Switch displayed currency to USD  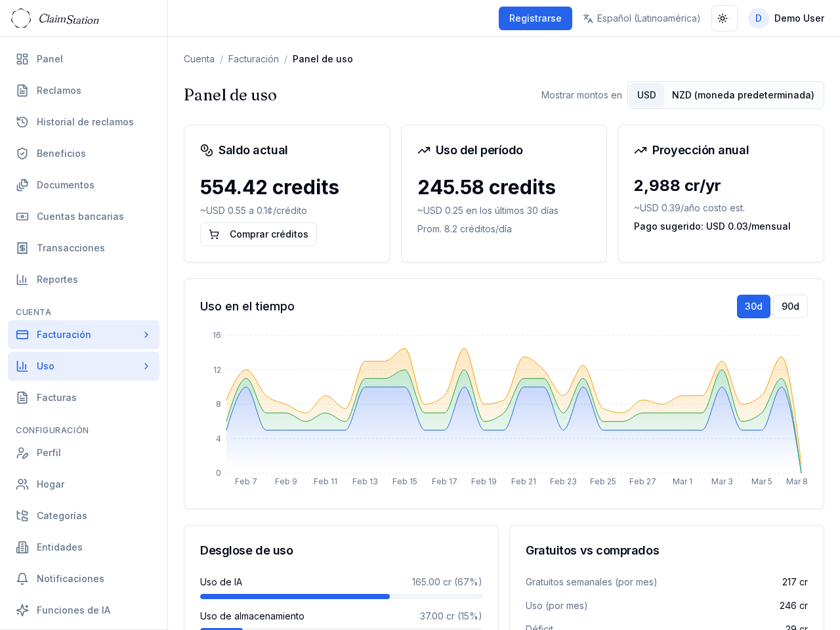tap(646, 95)
